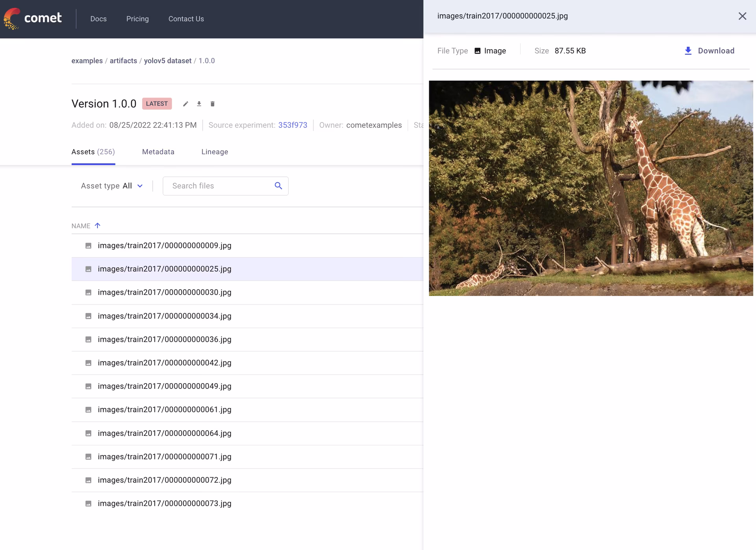756x550 pixels.
Task: Click the search magnifier icon in files box
Action: (x=278, y=186)
